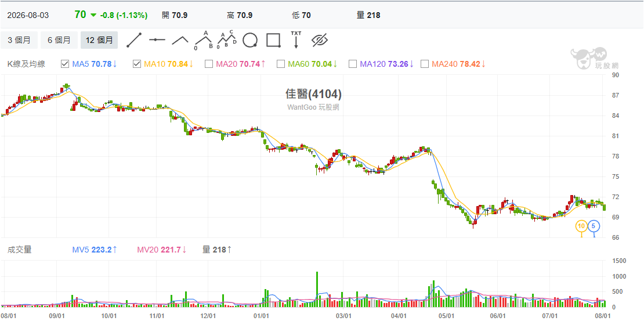Select the trend line drawing tool
The height and width of the screenshot is (321, 644).
click(x=134, y=40)
